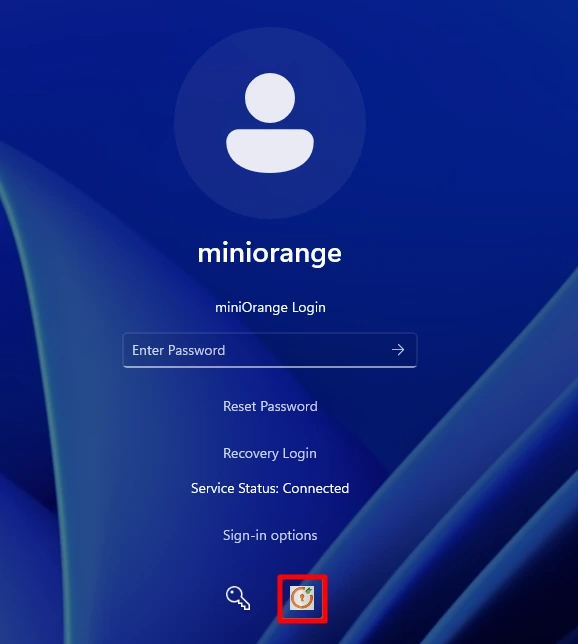Open the Reset Password link
The image size is (578, 644).
click(x=270, y=406)
